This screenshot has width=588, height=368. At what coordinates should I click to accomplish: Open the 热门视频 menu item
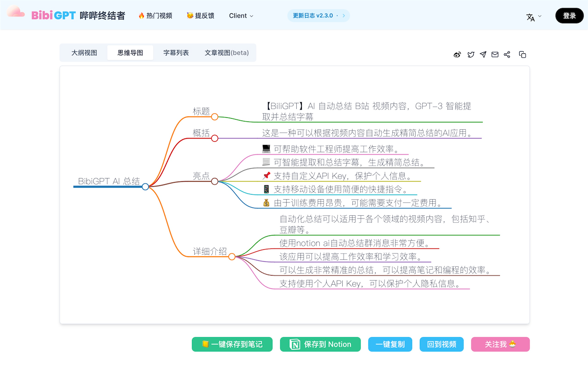click(155, 15)
